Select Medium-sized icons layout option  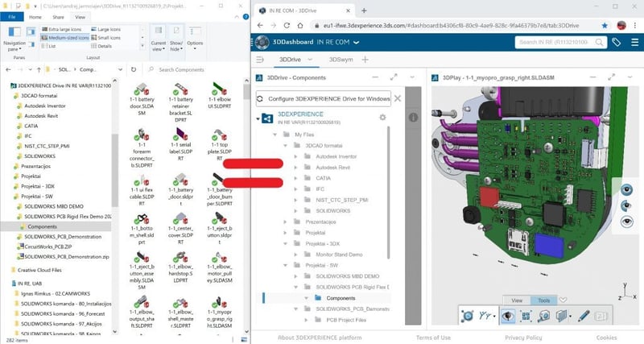(64, 37)
